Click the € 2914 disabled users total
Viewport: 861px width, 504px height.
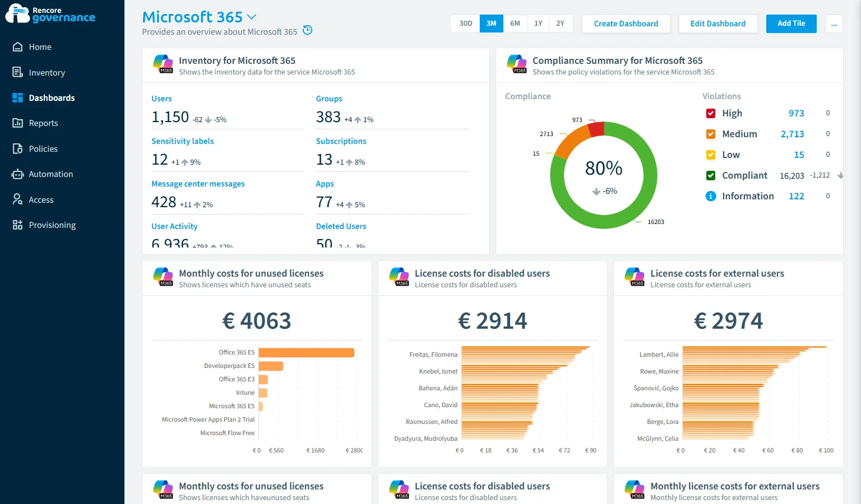point(493,321)
